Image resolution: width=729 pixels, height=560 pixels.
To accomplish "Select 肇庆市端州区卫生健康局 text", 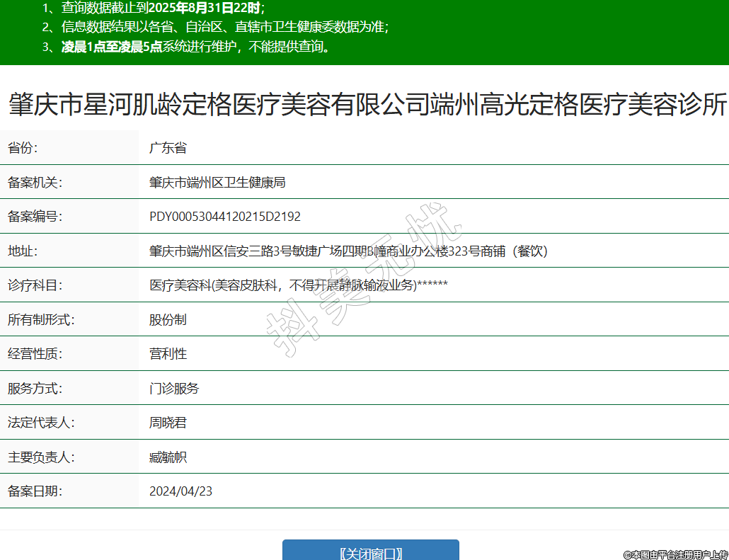I will click(217, 183).
